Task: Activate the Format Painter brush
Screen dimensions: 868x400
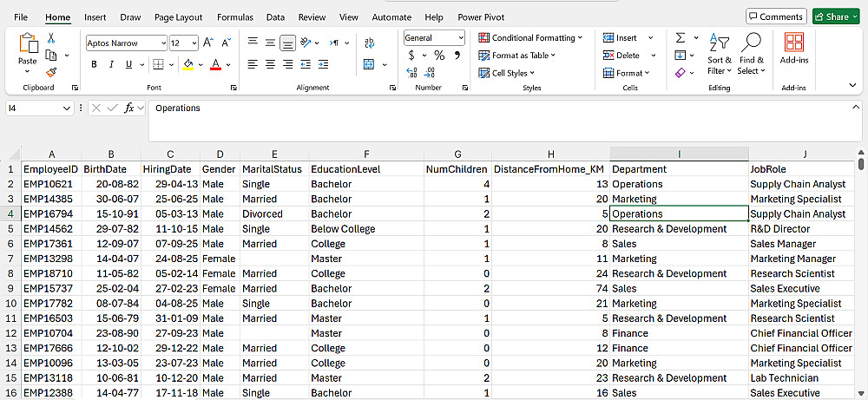Action: tap(51, 73)
